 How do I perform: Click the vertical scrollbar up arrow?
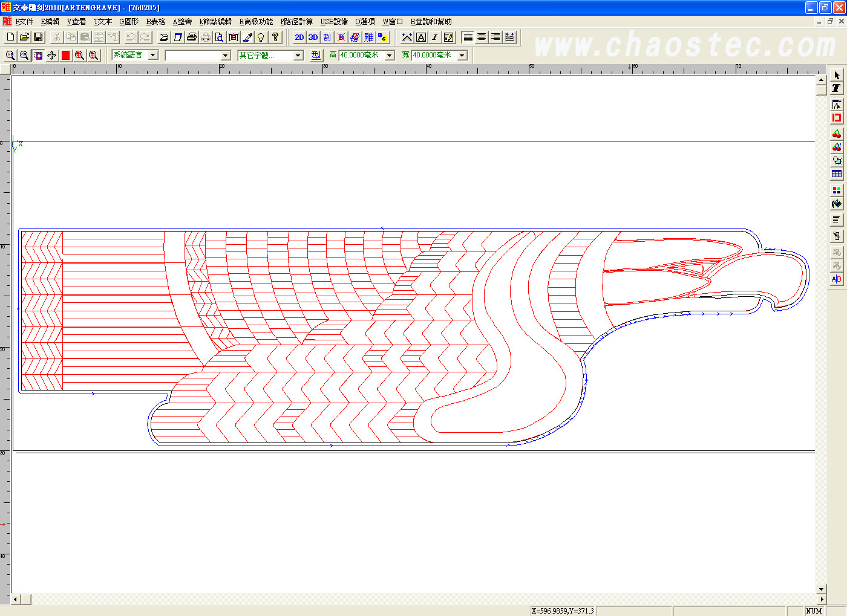821,80
